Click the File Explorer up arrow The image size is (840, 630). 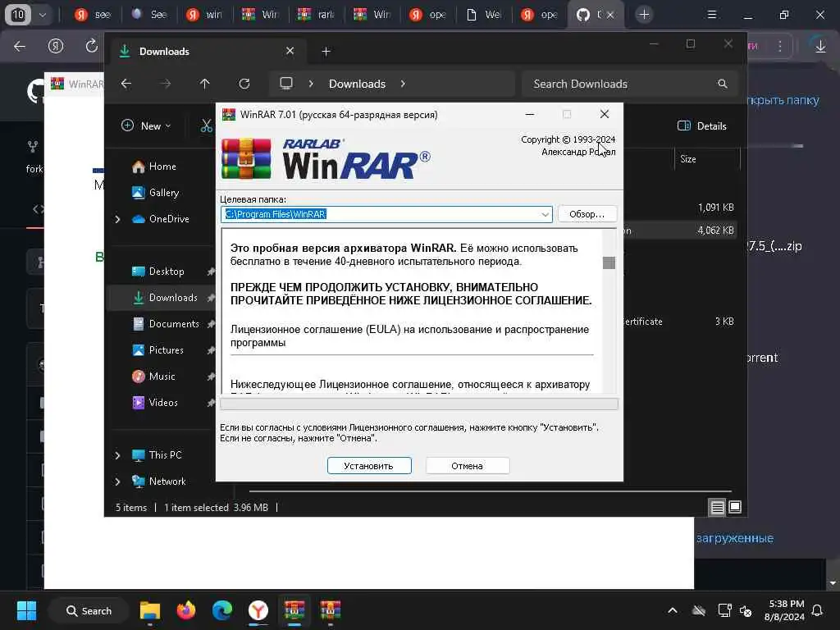click(204, 84)
